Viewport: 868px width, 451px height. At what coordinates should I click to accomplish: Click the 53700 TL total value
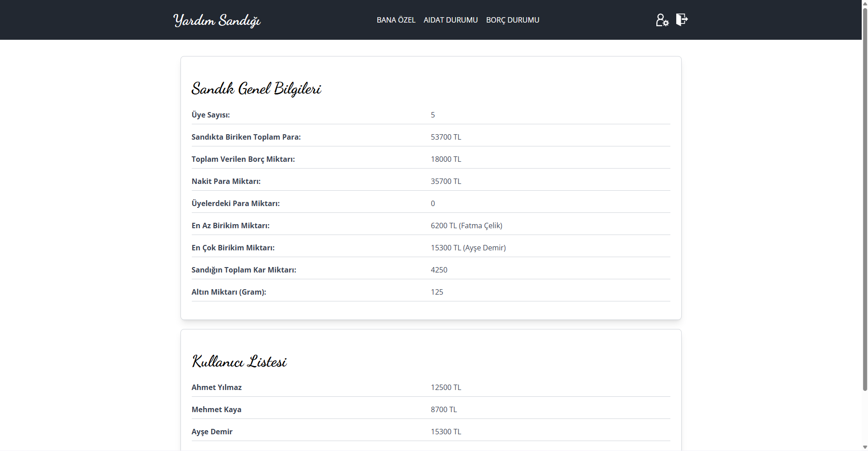[x=446, y=137]
